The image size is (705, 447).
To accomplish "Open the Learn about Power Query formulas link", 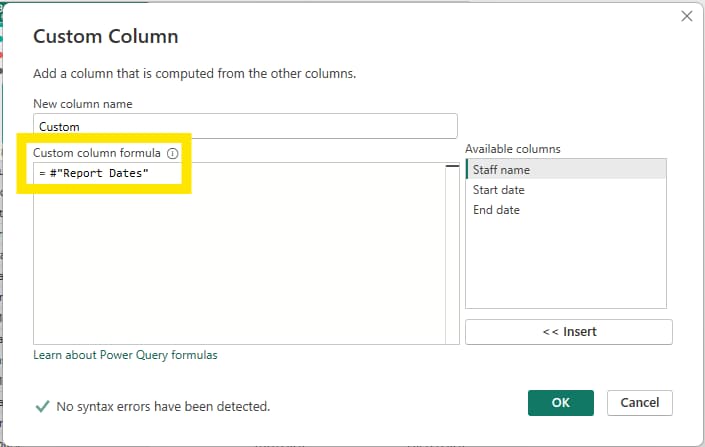I will coord(125,355).
